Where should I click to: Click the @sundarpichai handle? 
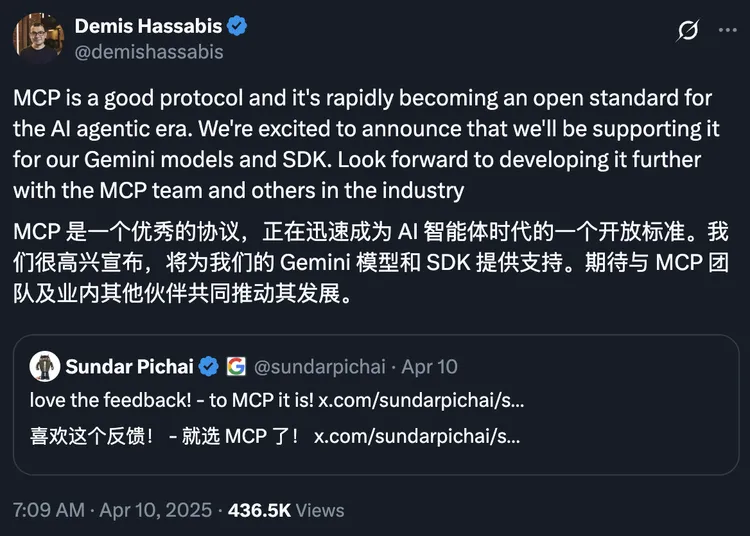tap(319, 367)
